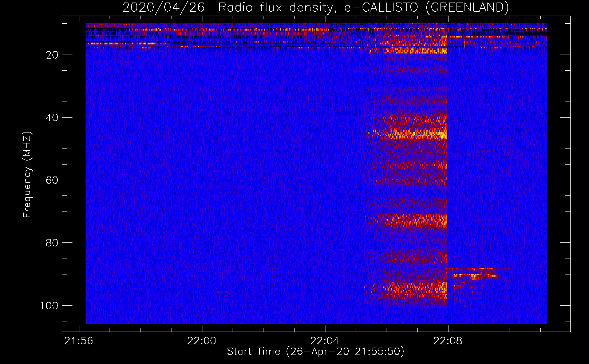Viewport: 589px width, 364px height.
Task: Click the plot title '2020/04/26 Radio flux density, e-CALLISTO (GREENLAND)'
Action: click(315, 7)
